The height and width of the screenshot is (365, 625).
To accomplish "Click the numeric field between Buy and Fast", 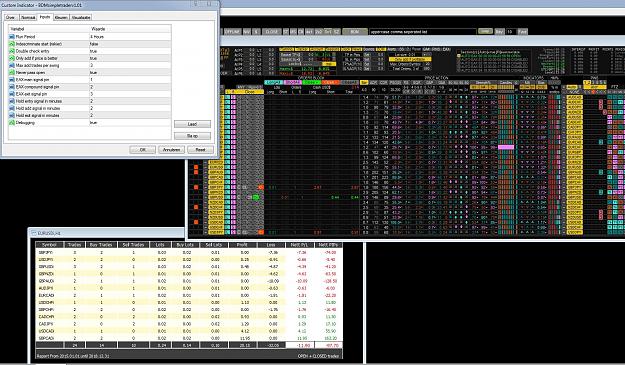I will point(511,31).
